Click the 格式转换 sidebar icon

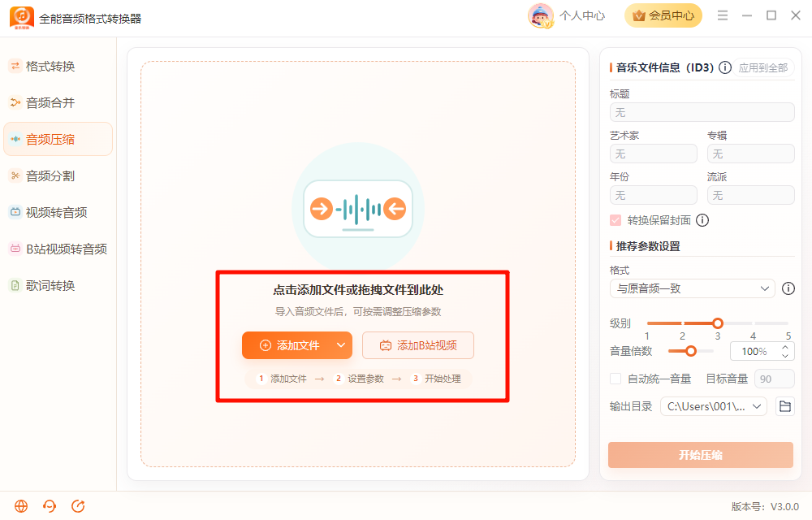coord(15,67)
